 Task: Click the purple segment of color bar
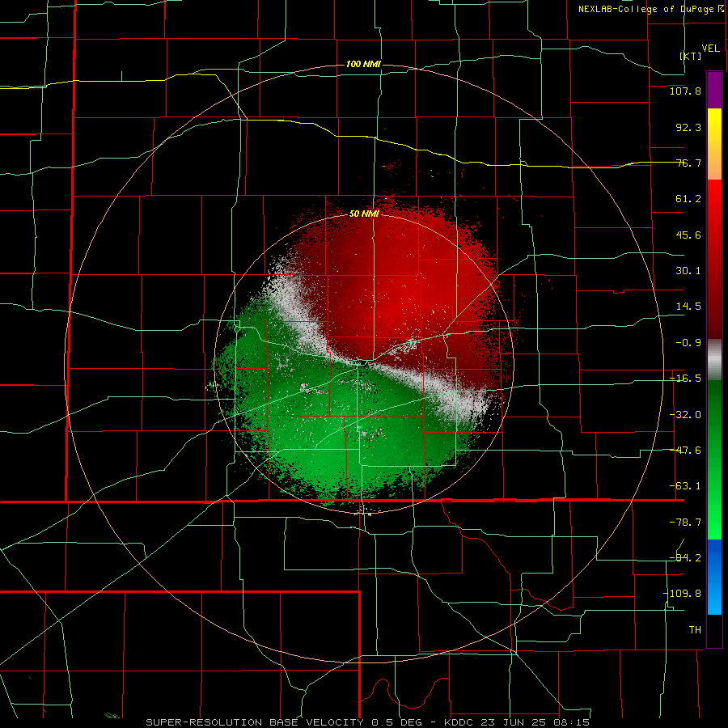coord(714,90)
